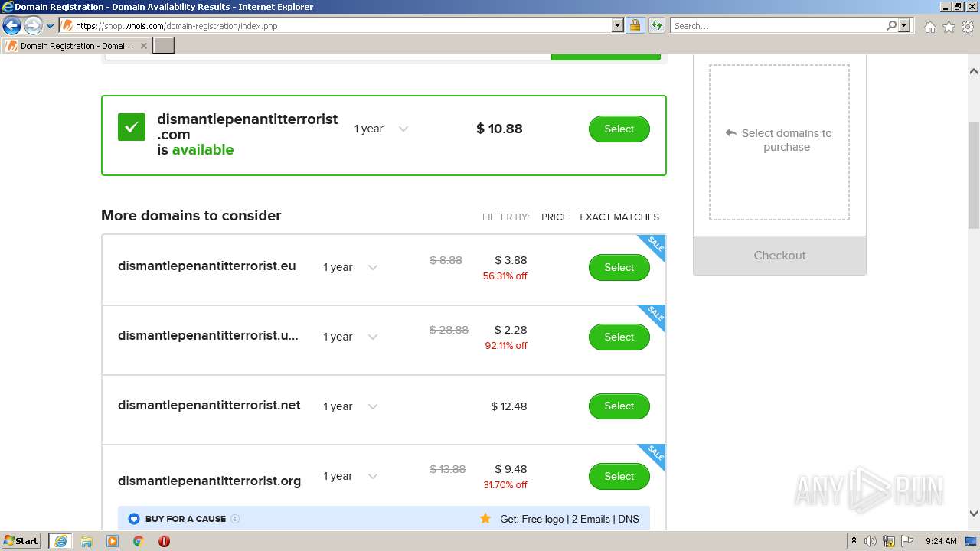Show hidden system tray icons arrow

(854, 541)
